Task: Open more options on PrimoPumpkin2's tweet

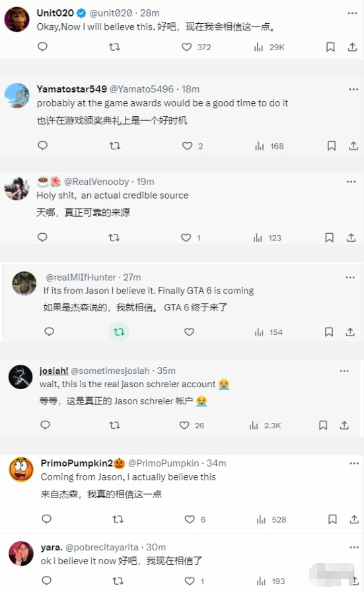Action: point(354,463)
